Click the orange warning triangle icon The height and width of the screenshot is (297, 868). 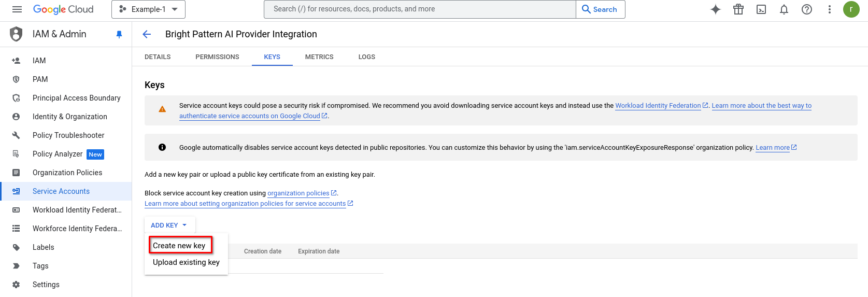click(x=162, y=109)
